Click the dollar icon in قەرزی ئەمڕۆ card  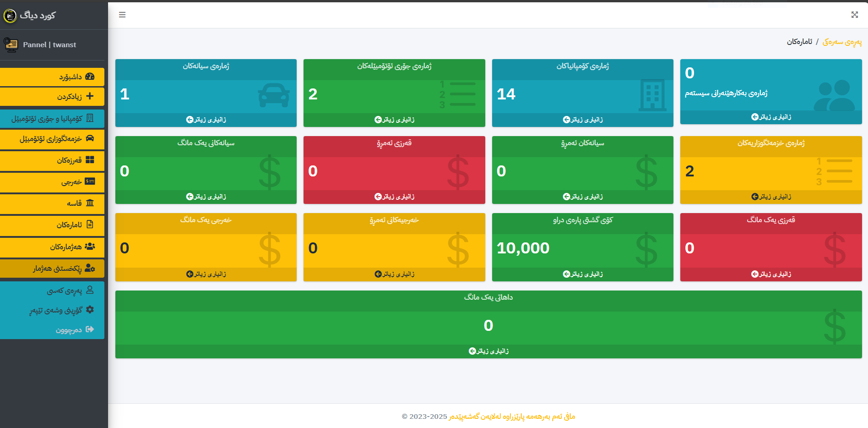[x=458, y=172]
